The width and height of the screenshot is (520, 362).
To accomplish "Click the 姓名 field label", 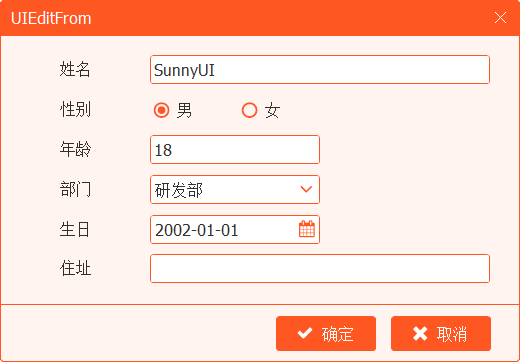I will [x=75, y=69].
